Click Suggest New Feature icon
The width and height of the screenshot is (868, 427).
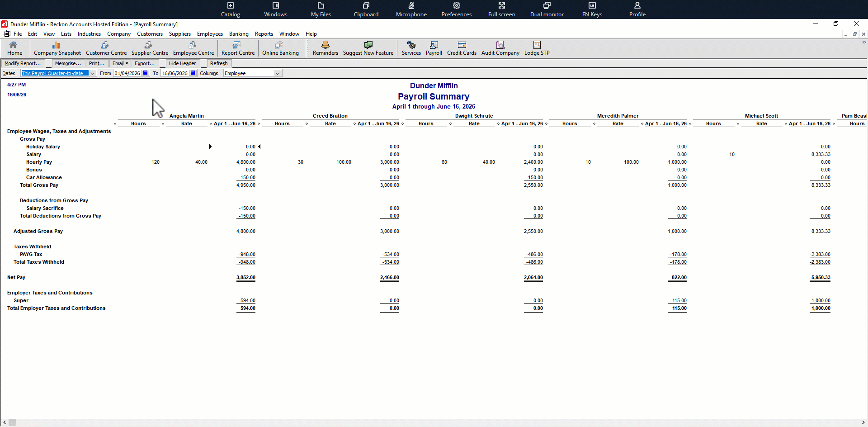click(368, 48)
